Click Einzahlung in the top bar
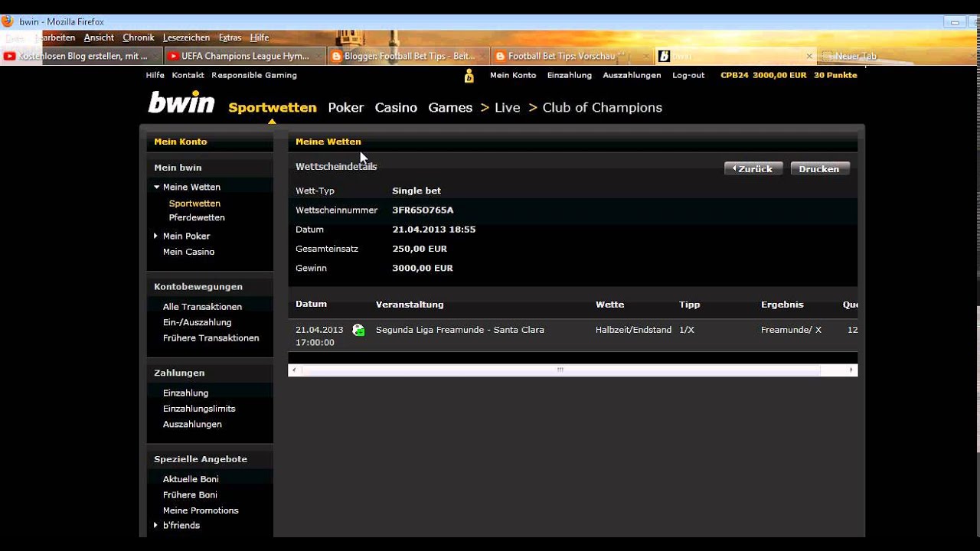The image size is (980, 551). point(570,75)
